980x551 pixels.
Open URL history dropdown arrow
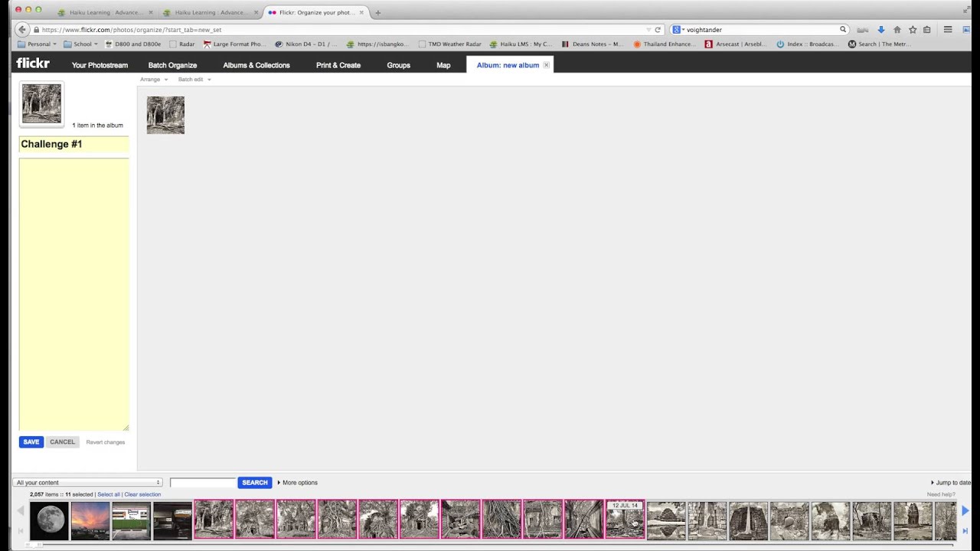pyautogui.click(x=648, y=30)
